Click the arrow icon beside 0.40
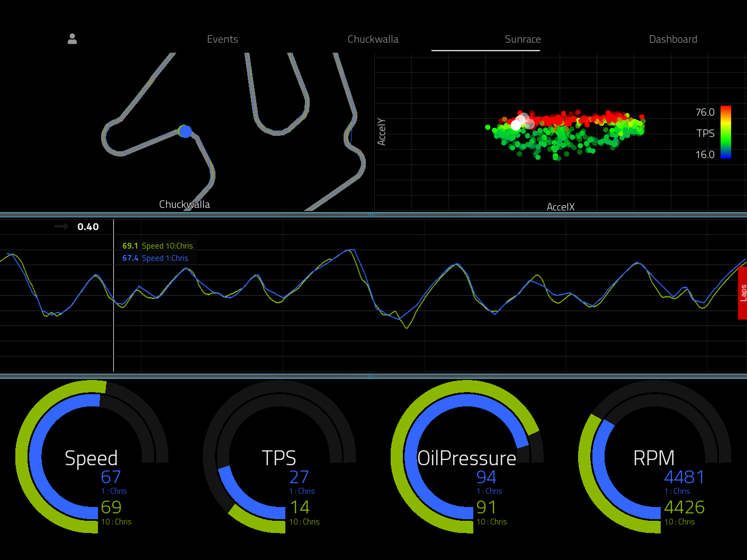The height and width of the screenshot is (560, 747). [61, 226]
